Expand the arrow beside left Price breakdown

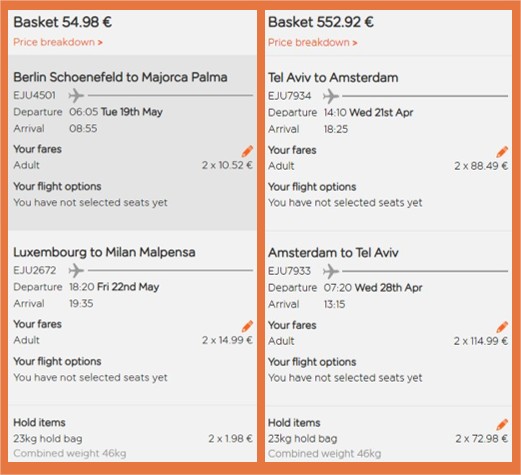pos(100,43)
